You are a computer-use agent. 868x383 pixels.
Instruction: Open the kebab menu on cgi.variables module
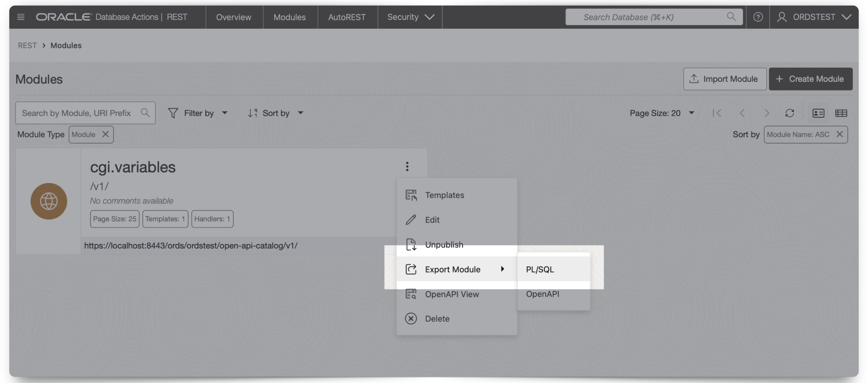point(406,166)
